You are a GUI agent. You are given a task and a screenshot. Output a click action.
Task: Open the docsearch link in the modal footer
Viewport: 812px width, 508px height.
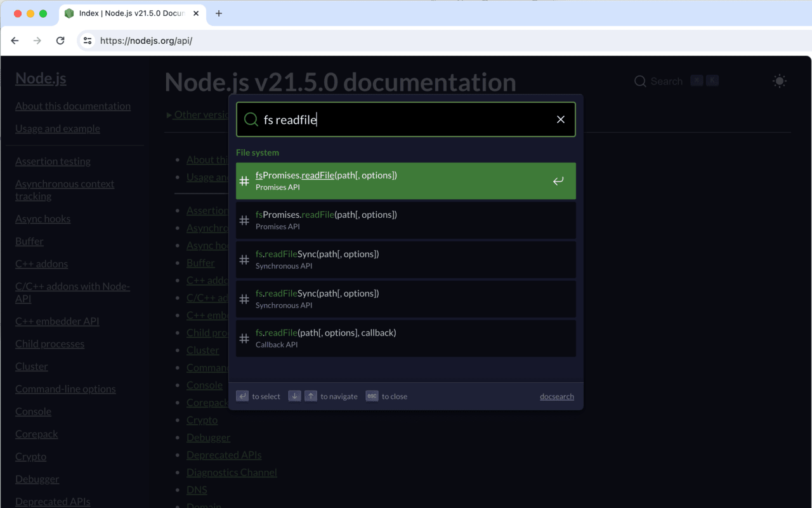(x=556, y=396)
